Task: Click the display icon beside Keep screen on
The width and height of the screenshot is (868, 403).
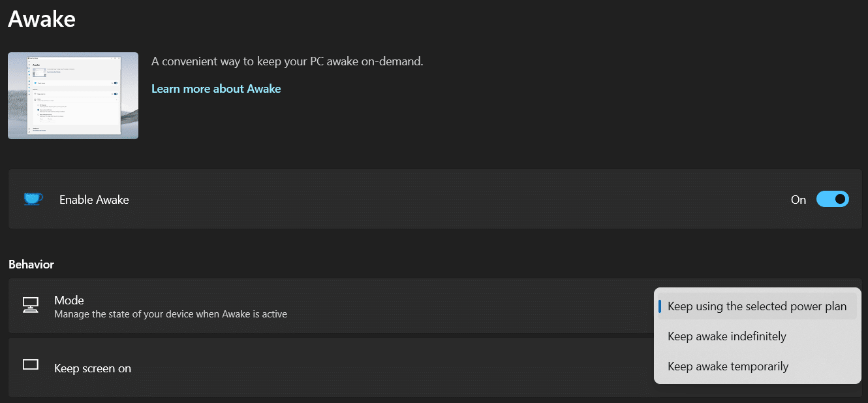Action: click(31, 365)
